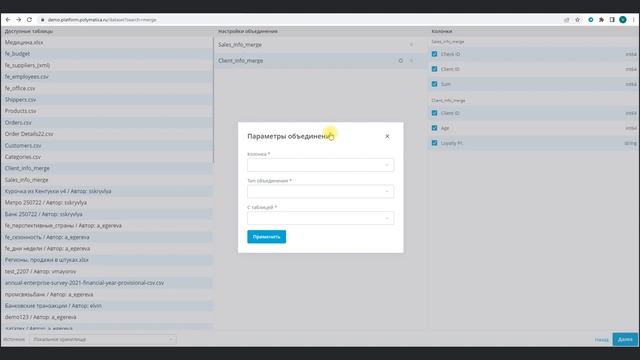Click the Применить button

[x=267, y=237]
